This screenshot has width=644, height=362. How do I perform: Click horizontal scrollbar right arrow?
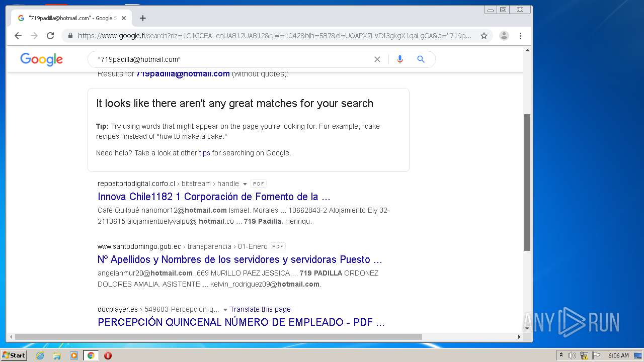click(x=519, y=337)
